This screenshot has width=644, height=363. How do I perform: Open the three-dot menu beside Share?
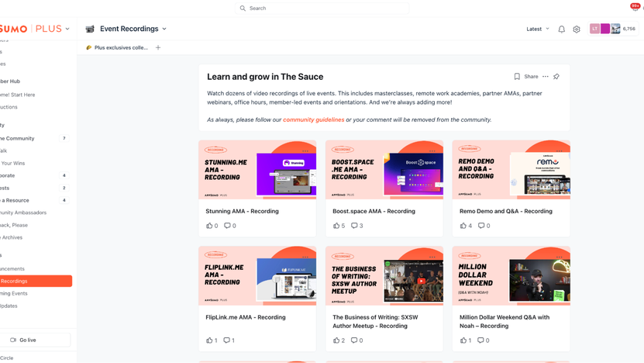coord(546,77)
